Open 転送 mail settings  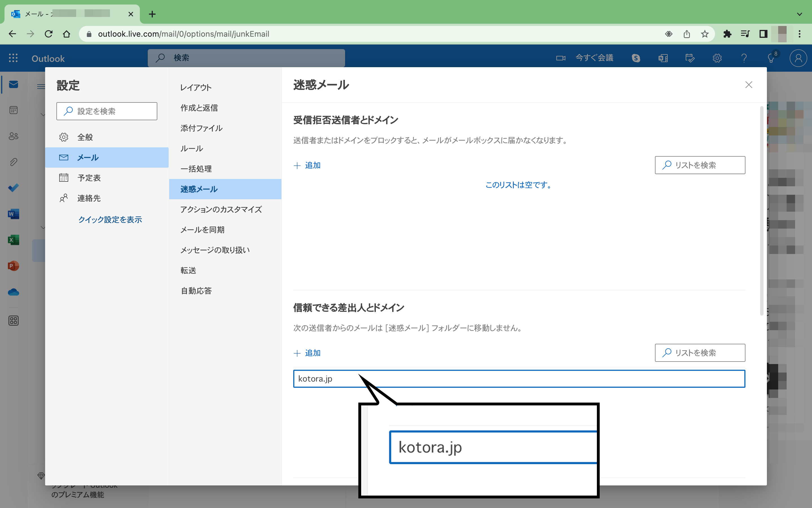[225, 270]
